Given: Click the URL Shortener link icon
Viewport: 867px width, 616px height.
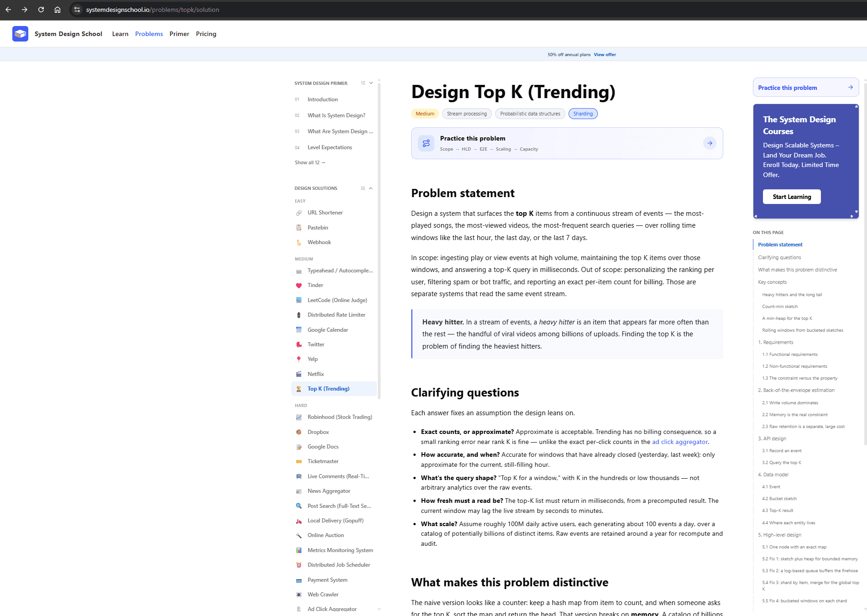Looking at the screenshot, I should click(x=299, y=213).
